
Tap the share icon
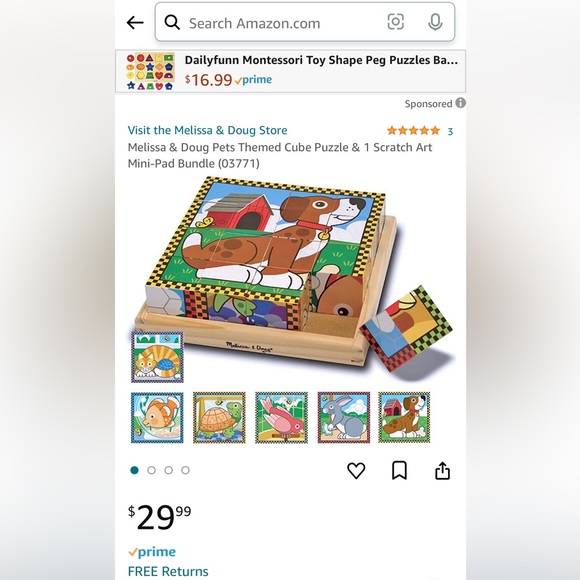tap(442, 471)
